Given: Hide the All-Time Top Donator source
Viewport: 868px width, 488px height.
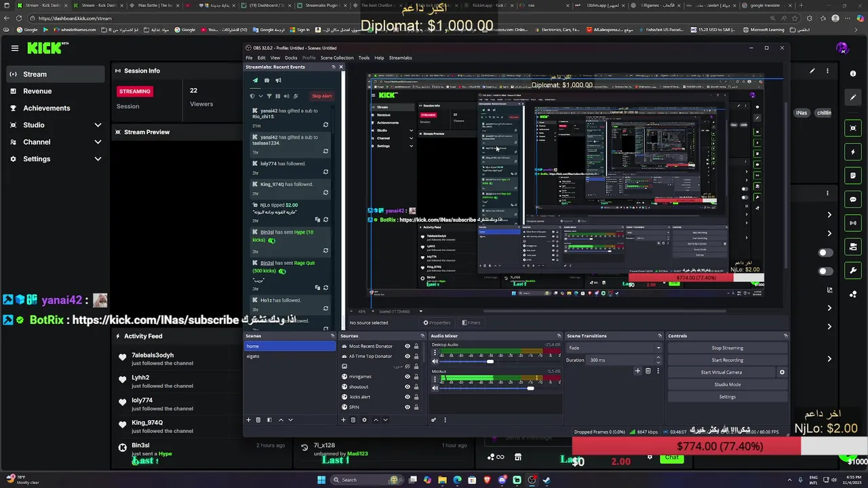Looking at the screenshot, I should tap(408, 357).
